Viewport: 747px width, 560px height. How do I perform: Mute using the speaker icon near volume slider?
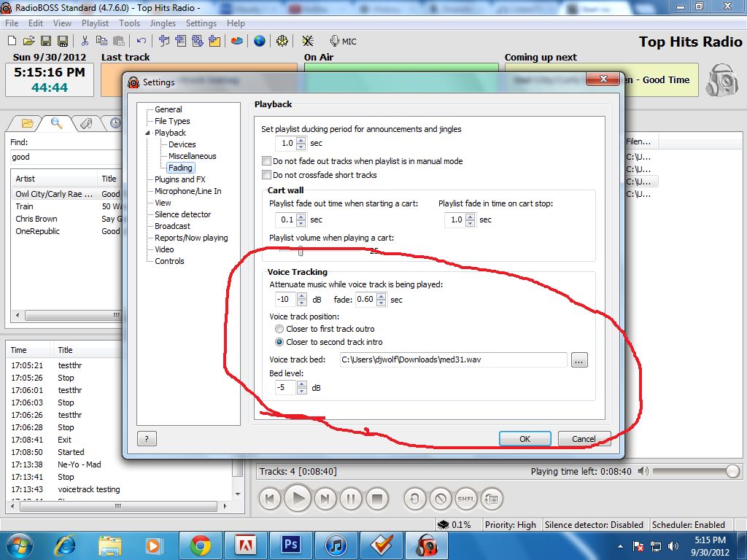tap(643, 471)
